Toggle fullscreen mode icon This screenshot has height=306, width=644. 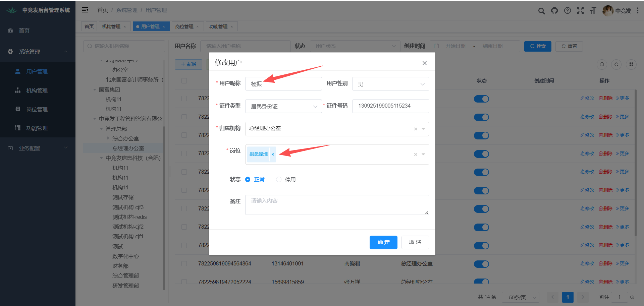coord(580,11)
